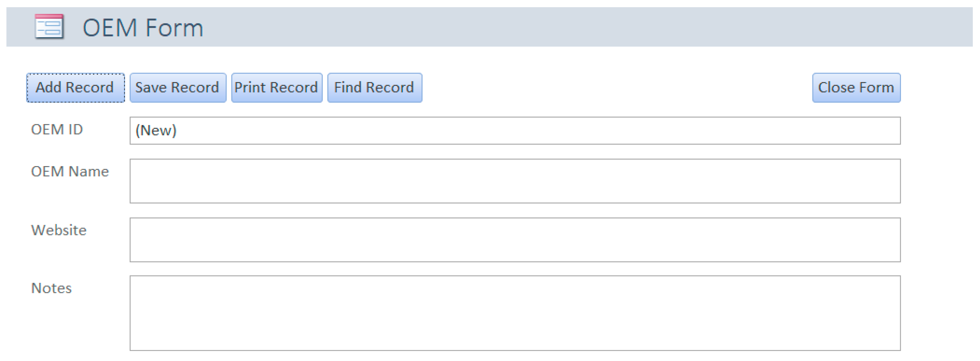Viewport: 980px width, 361px height.
Task: Click the OEM Form title text
Action: [143, 28]
